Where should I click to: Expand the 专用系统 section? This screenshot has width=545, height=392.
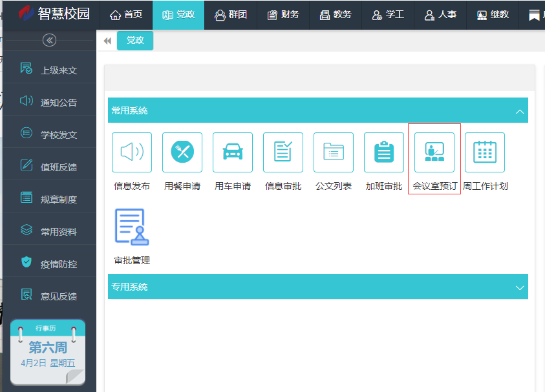tap(520, 287)
